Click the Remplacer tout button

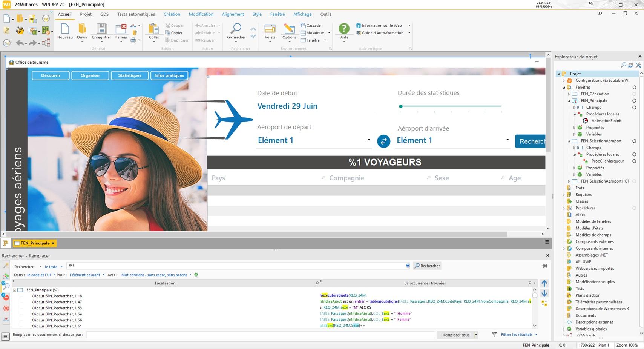(x=455, y=335)
